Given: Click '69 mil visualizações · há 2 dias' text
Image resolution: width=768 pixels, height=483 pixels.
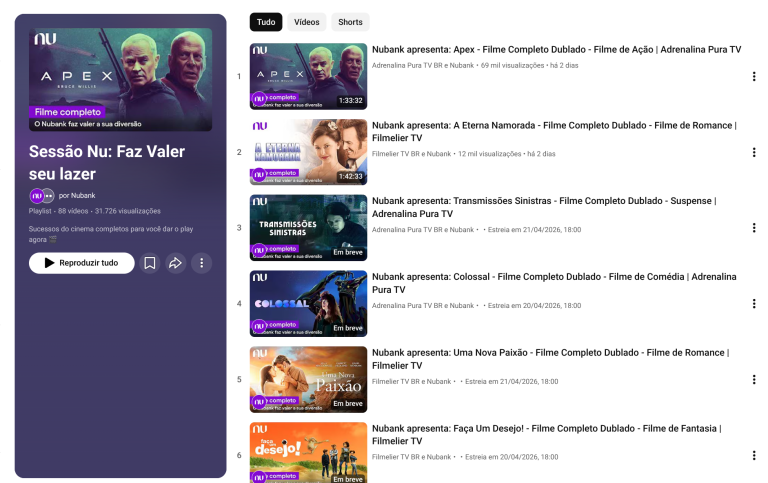Looking at the screenshot, I should pos(529,65).
